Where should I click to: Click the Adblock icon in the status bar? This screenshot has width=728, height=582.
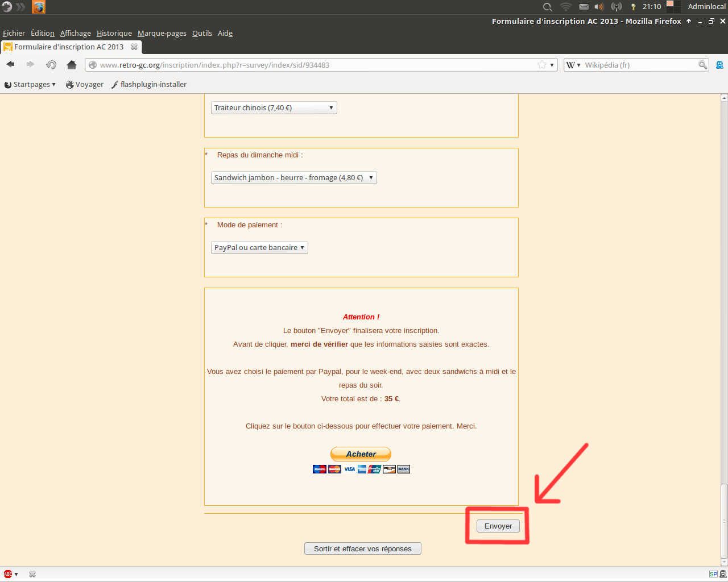(x=8, y=574)
